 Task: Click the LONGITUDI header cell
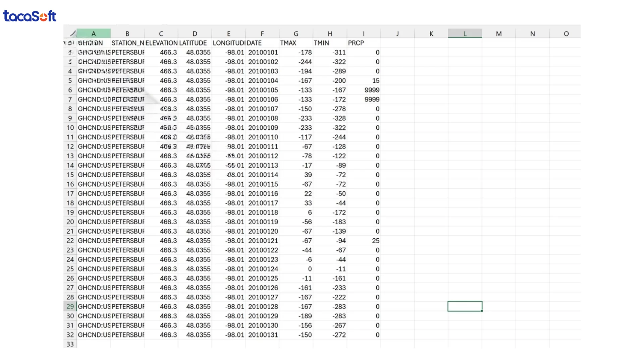point(229,43)
